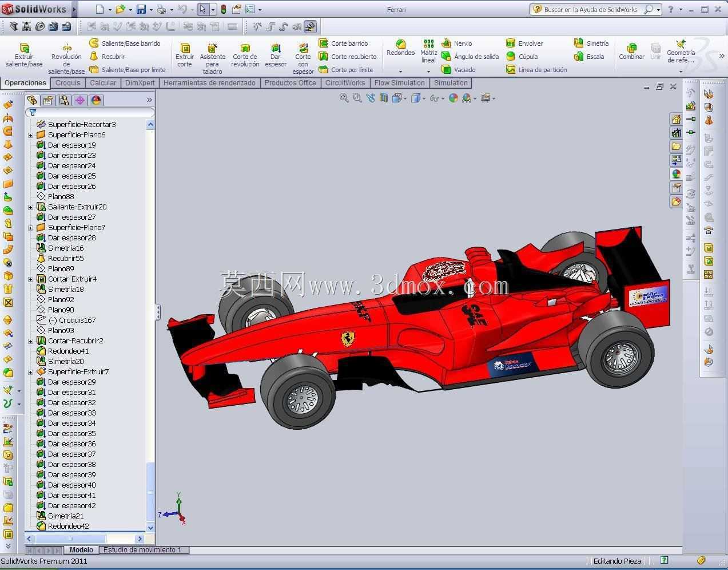
Task: Select Ángulo de salida tool
Action: coord(470,57)
